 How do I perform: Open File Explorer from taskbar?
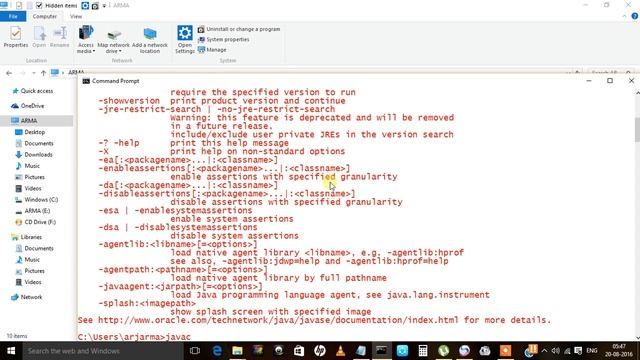tap(237, 351)
